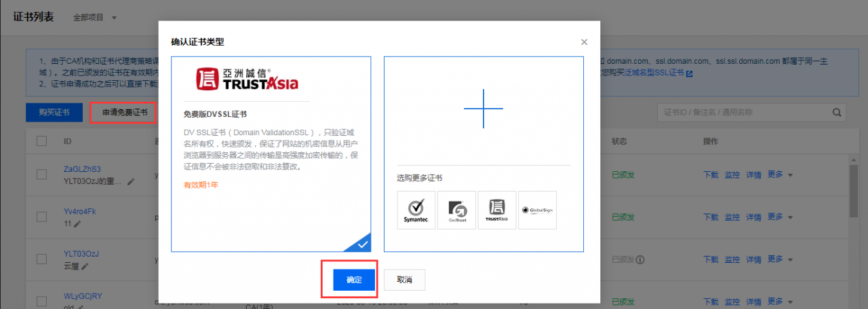
Task: Expand the 更多 menu in the first row
Action: coord(780,175)
